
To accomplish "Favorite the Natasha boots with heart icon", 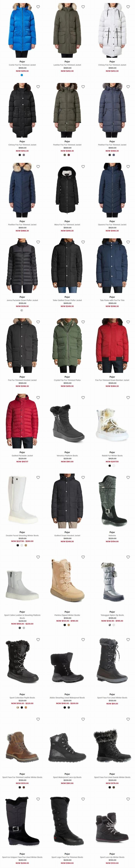I will click(128, 477).
